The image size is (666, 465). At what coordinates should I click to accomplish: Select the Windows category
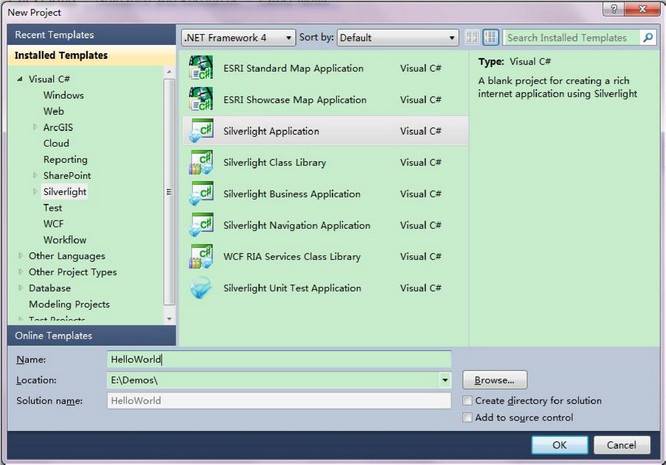tap(63, 95)
